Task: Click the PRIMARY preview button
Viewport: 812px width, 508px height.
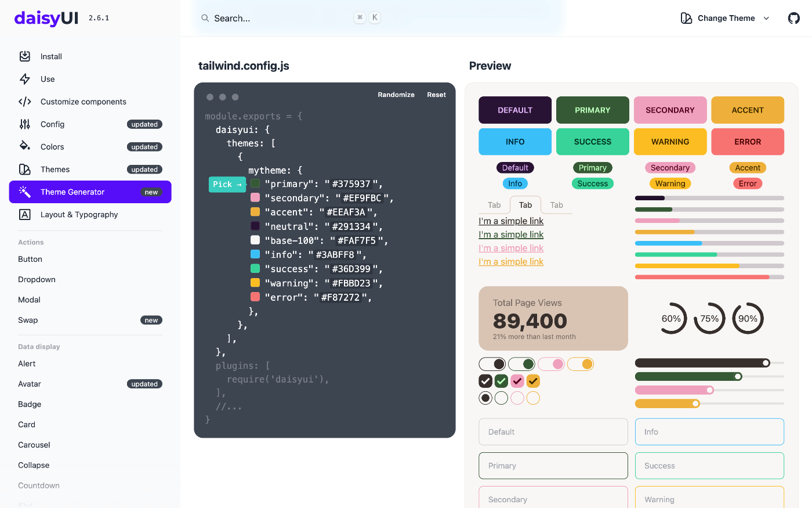Action: pos(593,110)
